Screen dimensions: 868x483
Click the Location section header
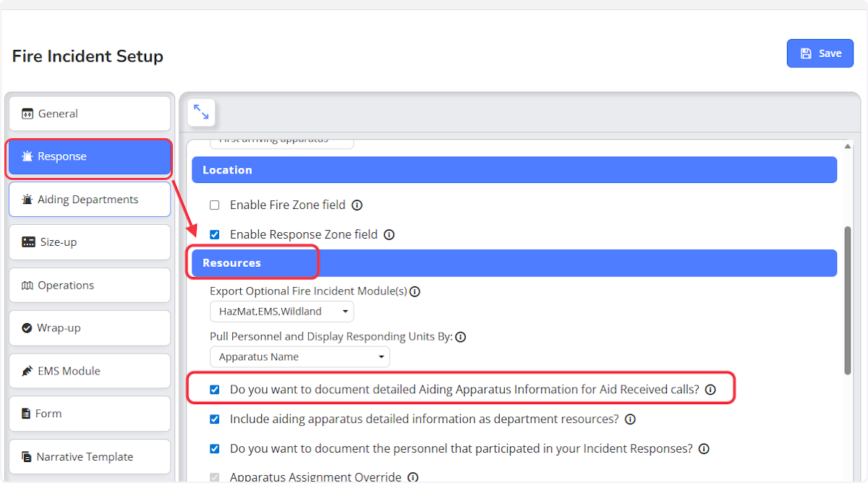514,170
